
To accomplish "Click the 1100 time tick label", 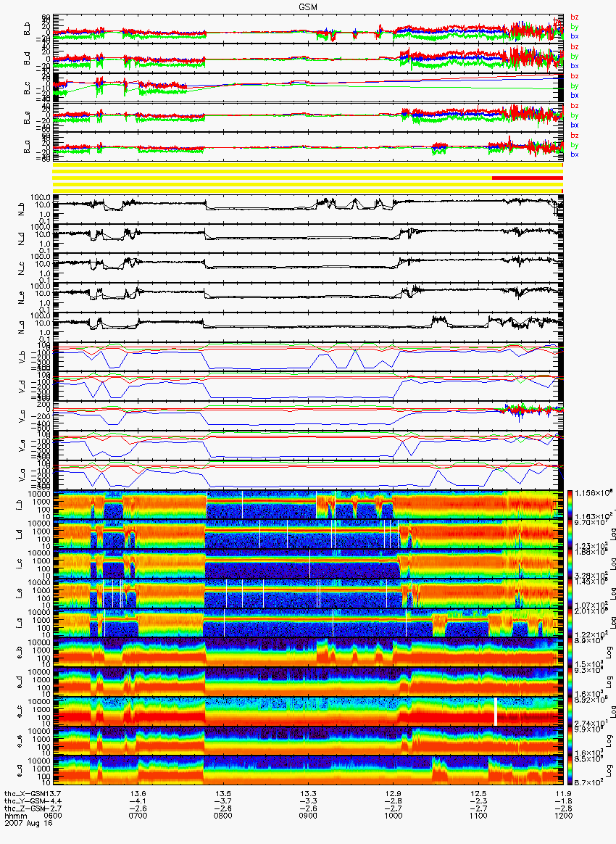I will tap(478, 816).
